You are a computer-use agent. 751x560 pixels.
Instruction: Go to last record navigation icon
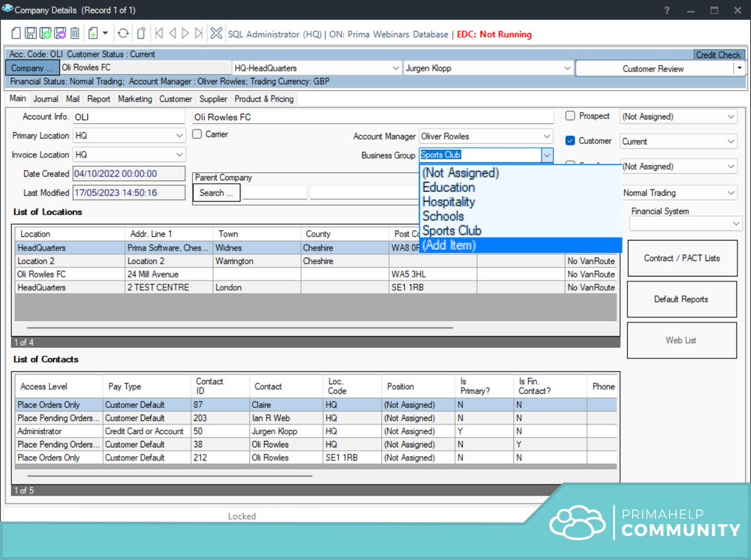(x=199, y=34)
